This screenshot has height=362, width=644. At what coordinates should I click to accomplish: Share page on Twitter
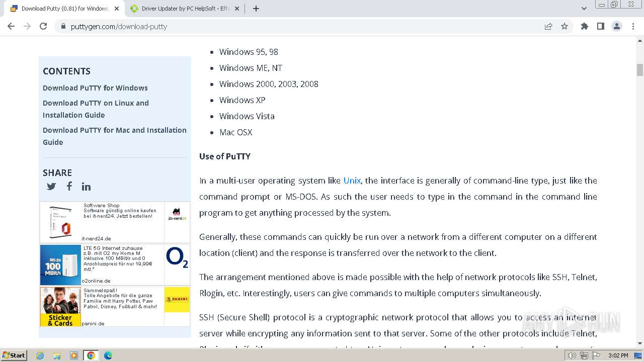point(51,187)
